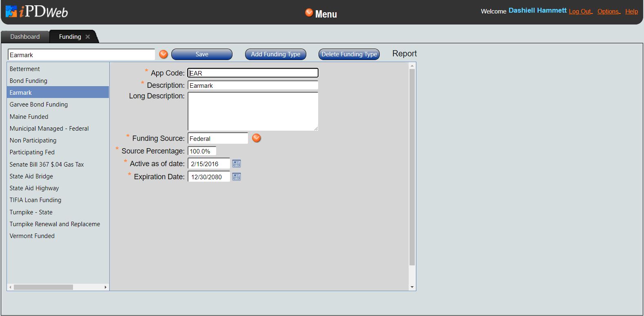Click the scroll down arrow in form panel
Screen dimensions: 644x316
pos(412,287)
